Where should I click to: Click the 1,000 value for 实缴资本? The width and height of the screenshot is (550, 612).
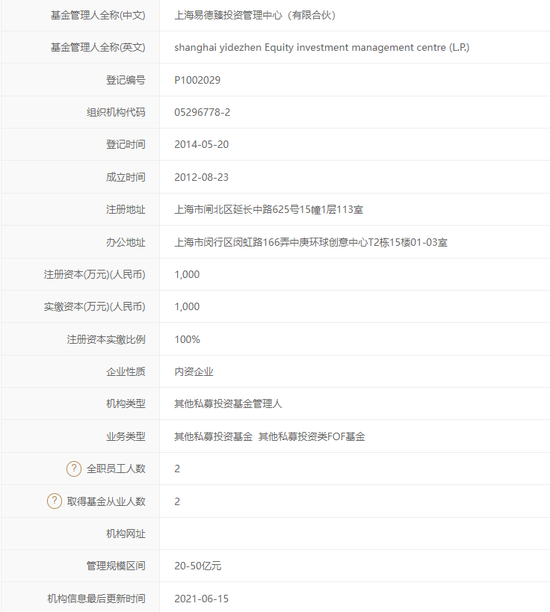point(187,306)
